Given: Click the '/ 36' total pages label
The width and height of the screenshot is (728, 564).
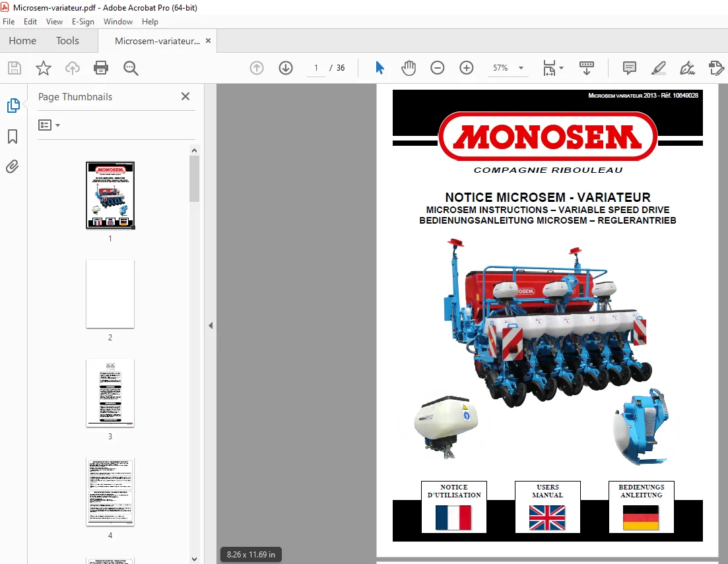Looking at the screenshot, I should (x=337, y=68).
